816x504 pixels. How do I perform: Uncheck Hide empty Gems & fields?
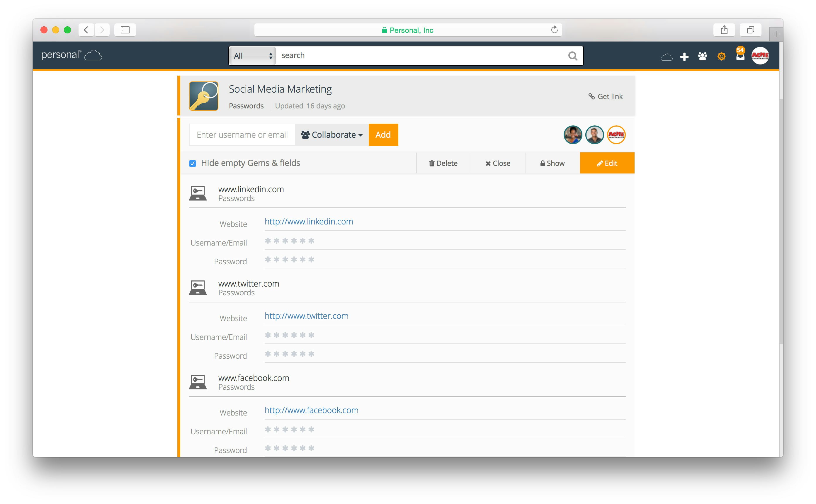(193, 163)
